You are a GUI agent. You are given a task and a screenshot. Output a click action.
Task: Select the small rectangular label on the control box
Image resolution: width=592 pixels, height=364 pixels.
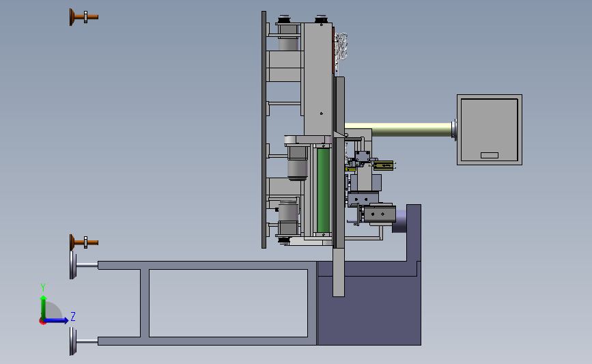[x=490, y=155]
